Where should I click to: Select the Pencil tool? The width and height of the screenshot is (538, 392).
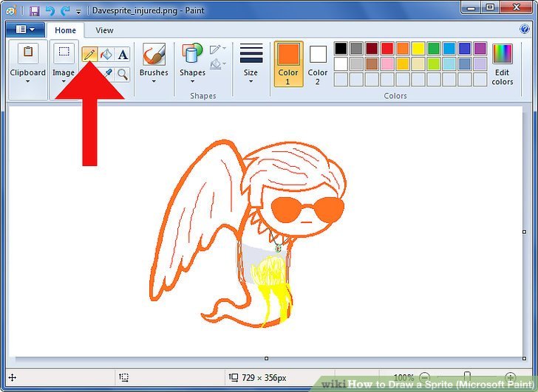89,54
